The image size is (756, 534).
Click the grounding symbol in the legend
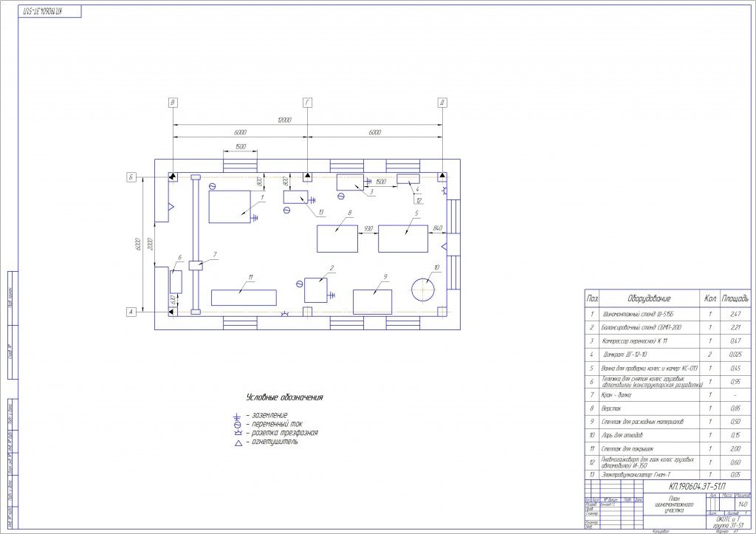tap(237, 415)
